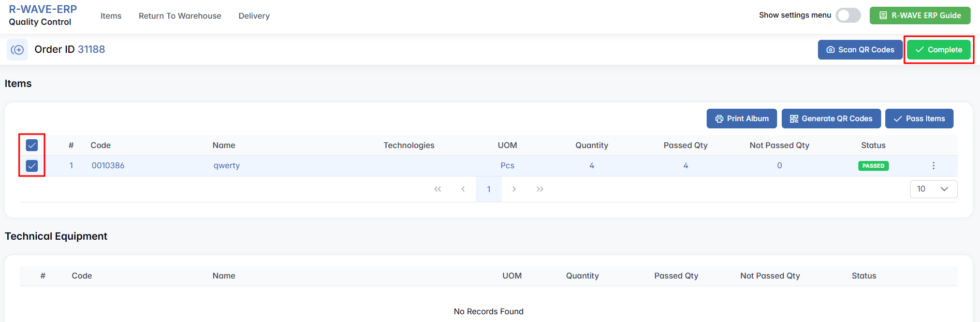Click the green Complete button
This screenshot has height=322, width=980.
(938, 50)
